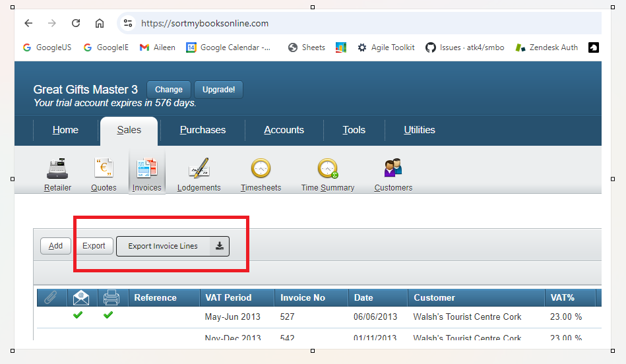Open the Timesheets clock icon

click(261, 169)
